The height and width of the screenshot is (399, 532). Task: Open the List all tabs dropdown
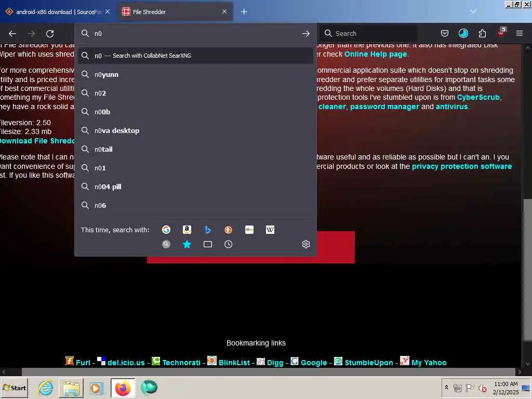[x=473, y=11]
